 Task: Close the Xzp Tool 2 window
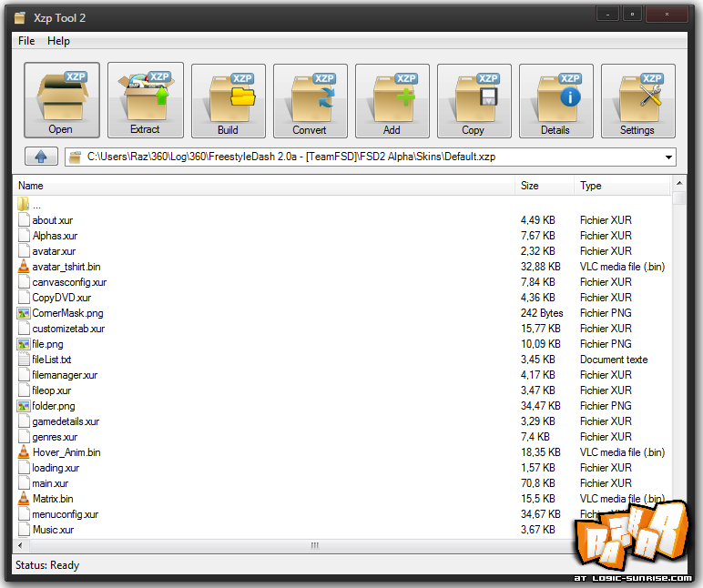pos(667,14)
